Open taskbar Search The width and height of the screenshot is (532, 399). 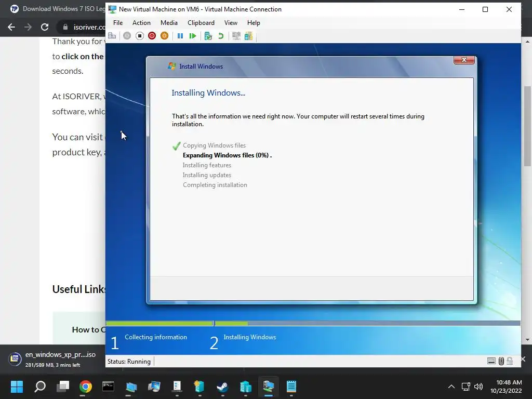pos(40,387)
